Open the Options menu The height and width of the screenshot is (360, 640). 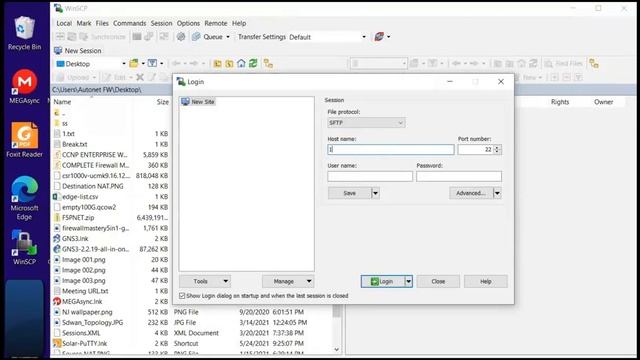pos(188,23)
